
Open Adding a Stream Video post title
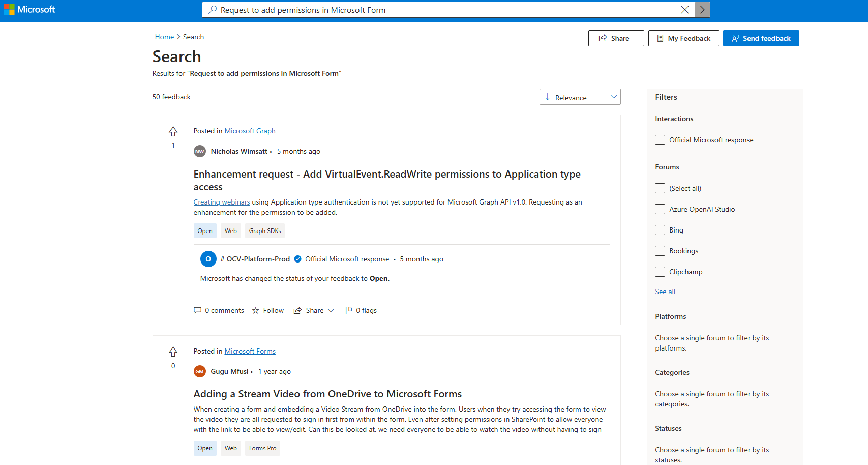coord(327,394)
